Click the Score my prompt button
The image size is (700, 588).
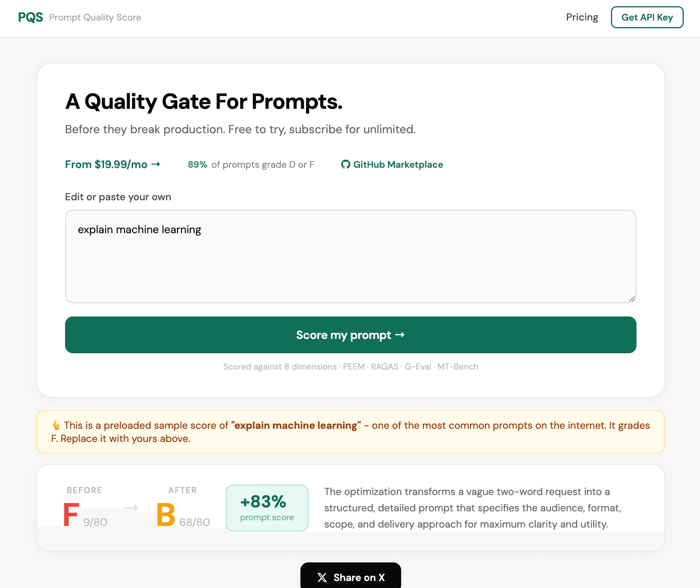pyautogui.click(x=350, y=335)
